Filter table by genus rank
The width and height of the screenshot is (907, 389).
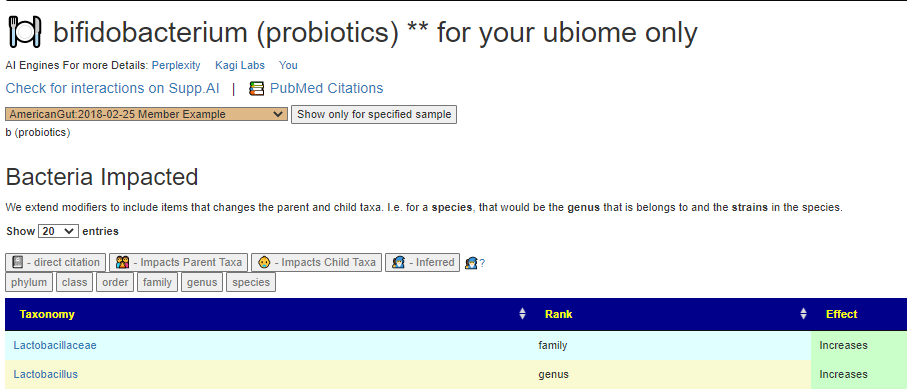coord(202,282)
